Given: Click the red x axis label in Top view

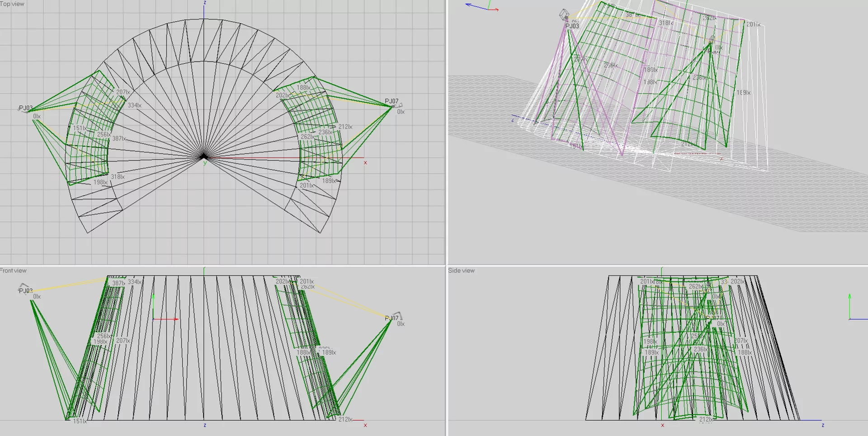Looking at the screenshot, I should (x=365, y=162).
